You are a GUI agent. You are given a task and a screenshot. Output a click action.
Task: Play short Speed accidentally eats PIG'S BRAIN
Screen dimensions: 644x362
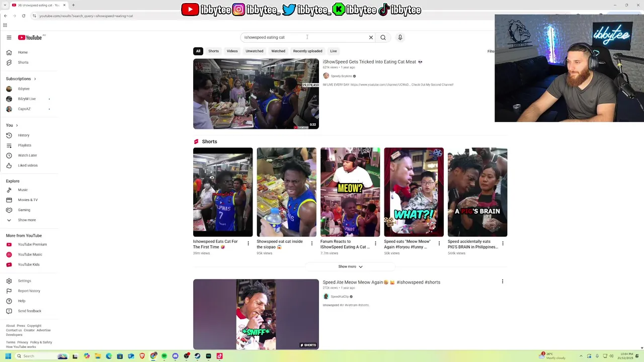[477, 192]
